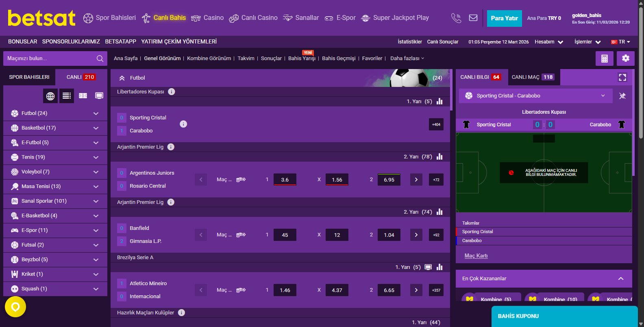Open the bet calculator icon
The image size is (644, 327).
(x=604, y=58)
